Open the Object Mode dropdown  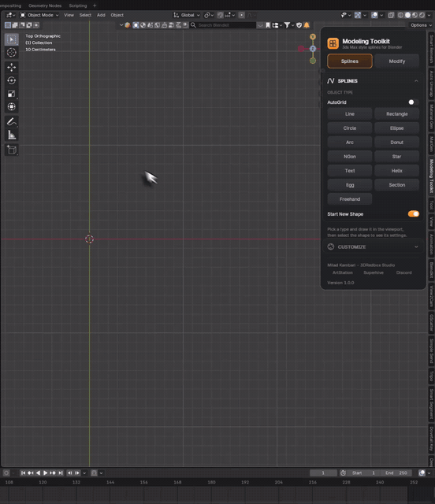click(x=39, y=15)
